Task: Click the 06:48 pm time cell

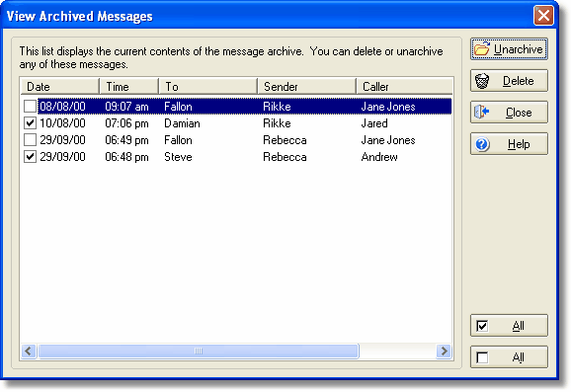Action: 126,157
